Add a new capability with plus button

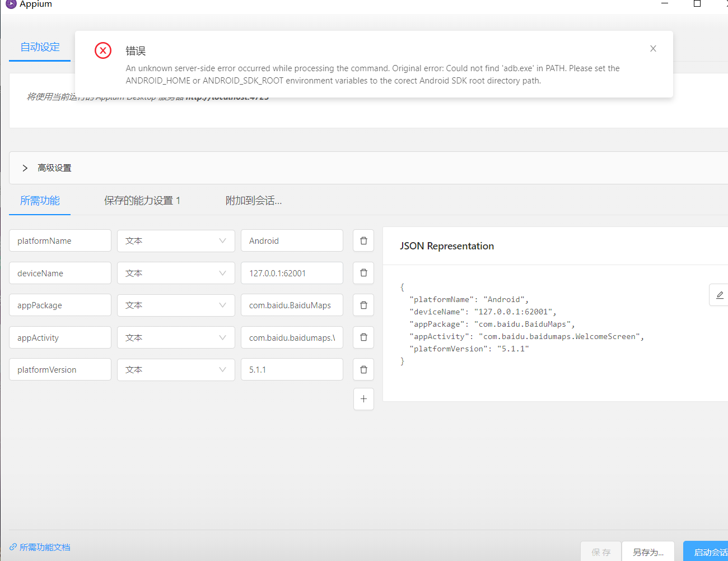[x=363, y=399]
